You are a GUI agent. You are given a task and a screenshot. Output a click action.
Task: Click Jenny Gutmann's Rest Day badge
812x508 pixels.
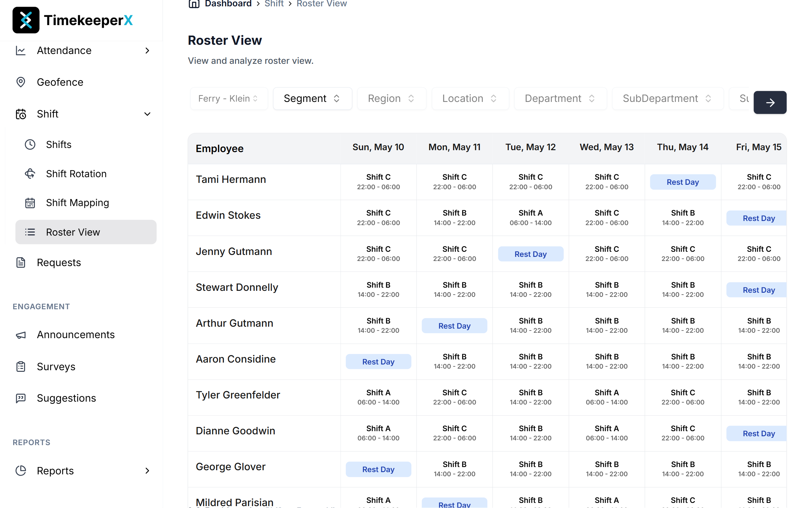click(x=530, y=254)
